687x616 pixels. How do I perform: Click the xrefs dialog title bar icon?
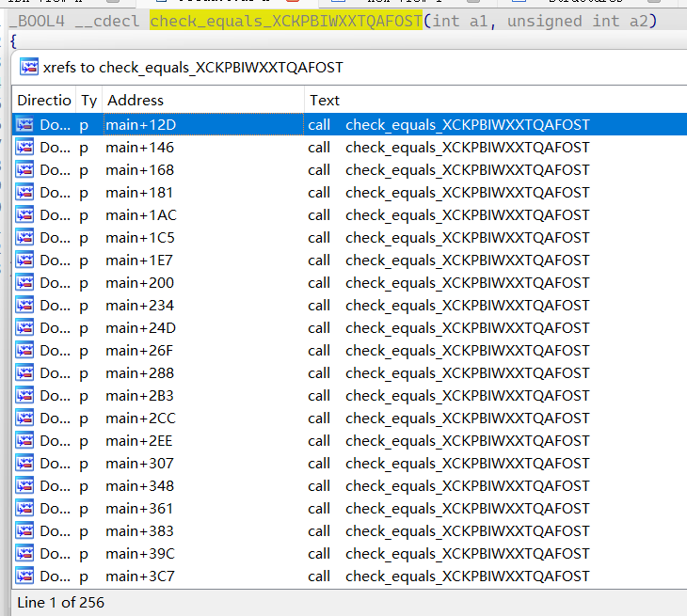[29, 67]
